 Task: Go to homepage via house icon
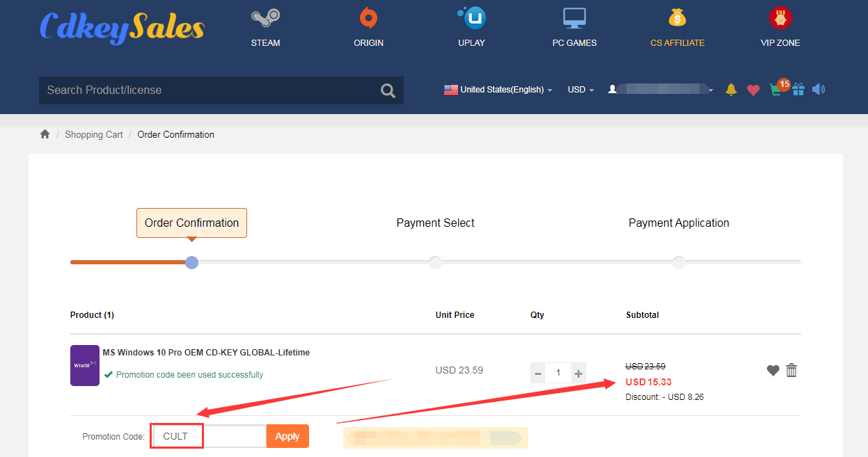45,134
